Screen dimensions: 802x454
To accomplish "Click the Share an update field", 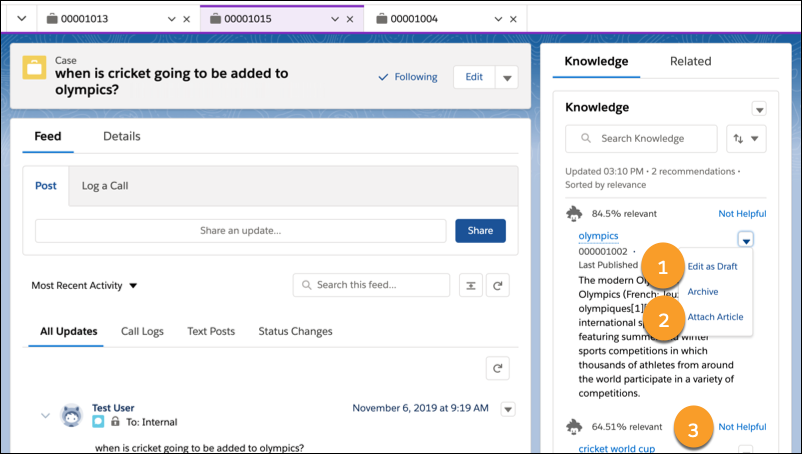I will coord(240,231).
